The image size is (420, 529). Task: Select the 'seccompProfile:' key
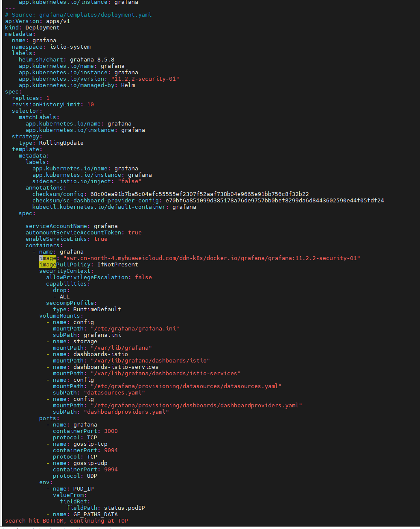tap(72, 303)
